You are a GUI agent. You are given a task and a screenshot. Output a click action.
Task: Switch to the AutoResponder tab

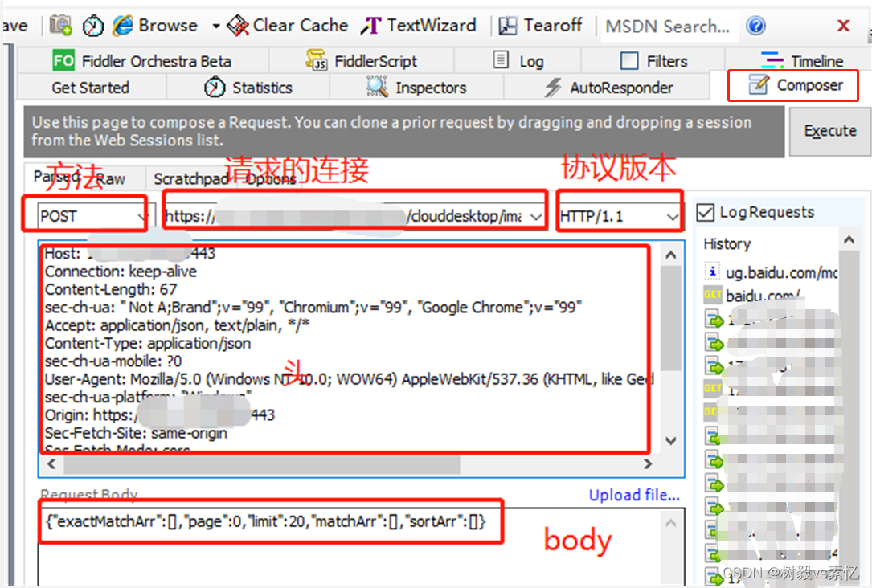click(x=608, y=88)
